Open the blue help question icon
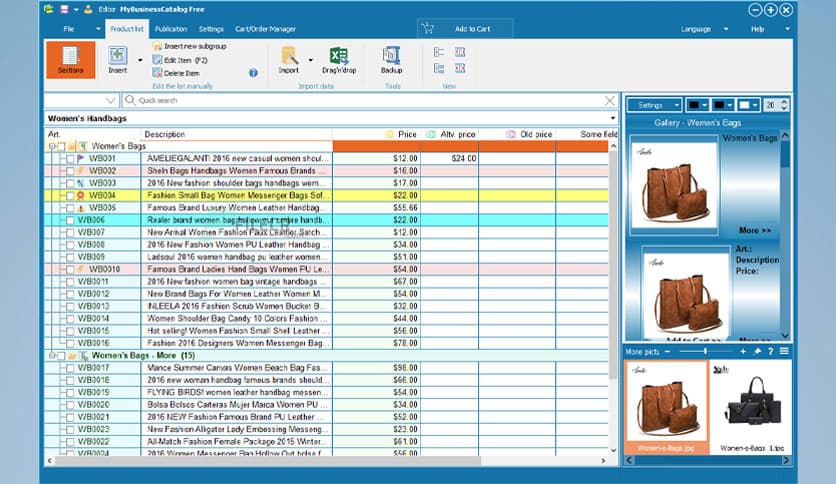Viewport: 836px width, 484px height. coord(253,72)
